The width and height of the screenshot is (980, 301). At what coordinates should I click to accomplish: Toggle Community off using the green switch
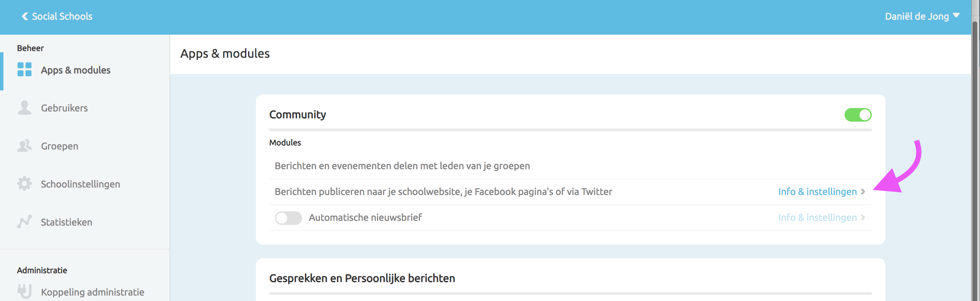click(x=858, y=115)
